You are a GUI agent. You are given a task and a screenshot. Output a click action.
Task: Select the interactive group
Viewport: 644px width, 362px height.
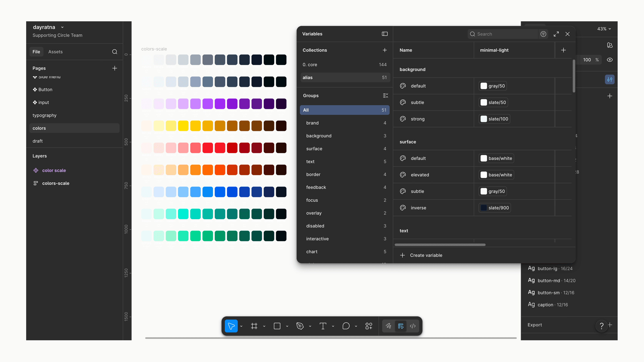(x=345, y=239)
